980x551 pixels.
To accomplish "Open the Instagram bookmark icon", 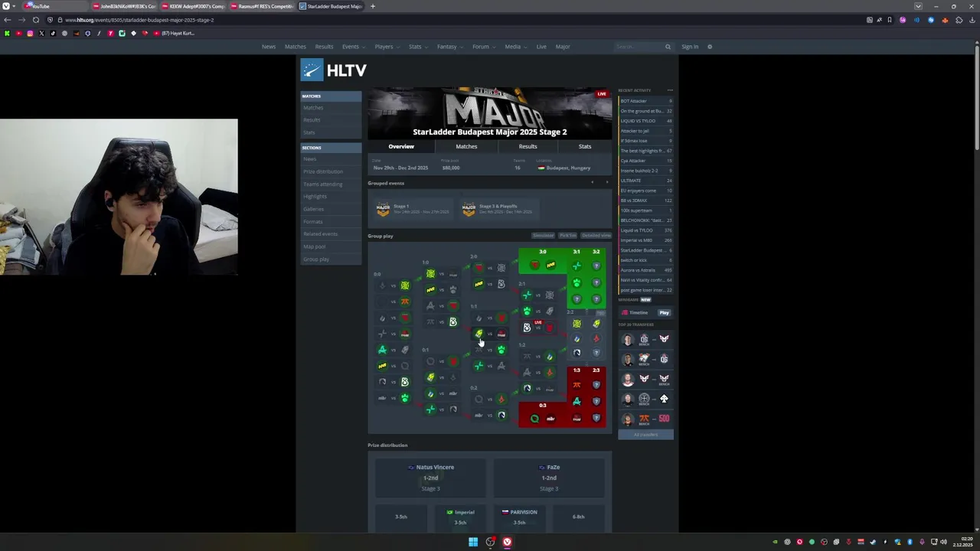I will (x=30, y=34).
